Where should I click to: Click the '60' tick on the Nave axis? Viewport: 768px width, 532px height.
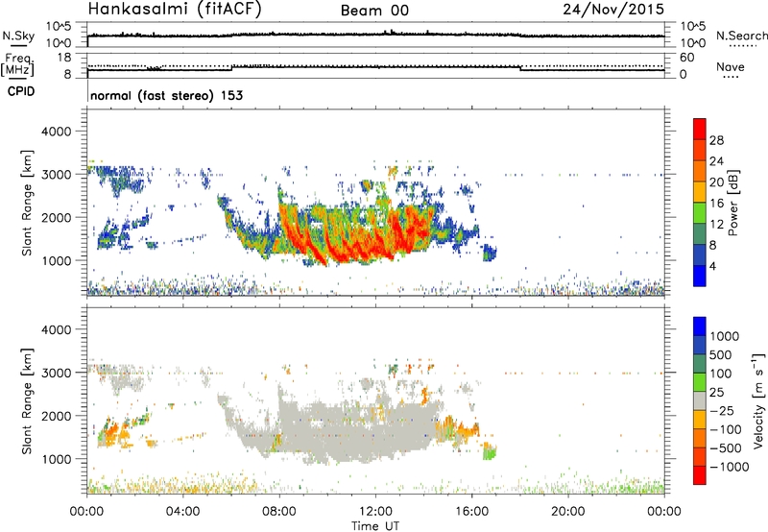tap(686, 58)
